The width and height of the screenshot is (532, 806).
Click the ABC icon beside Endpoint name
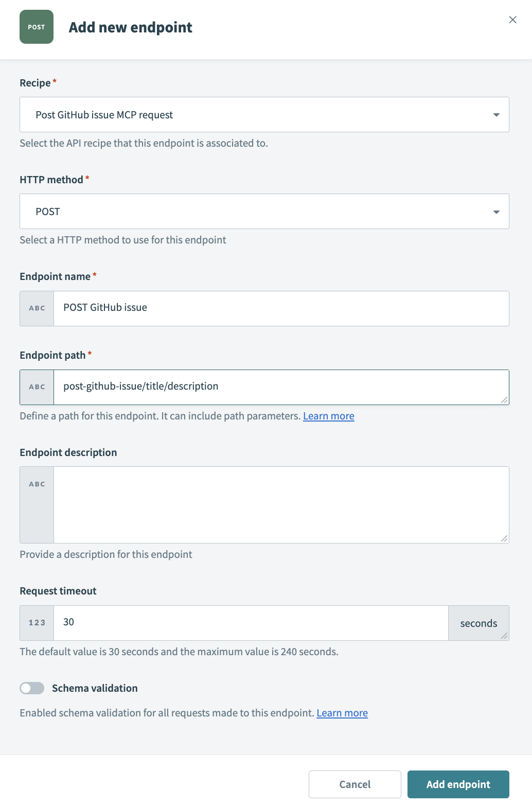[36, 308]
